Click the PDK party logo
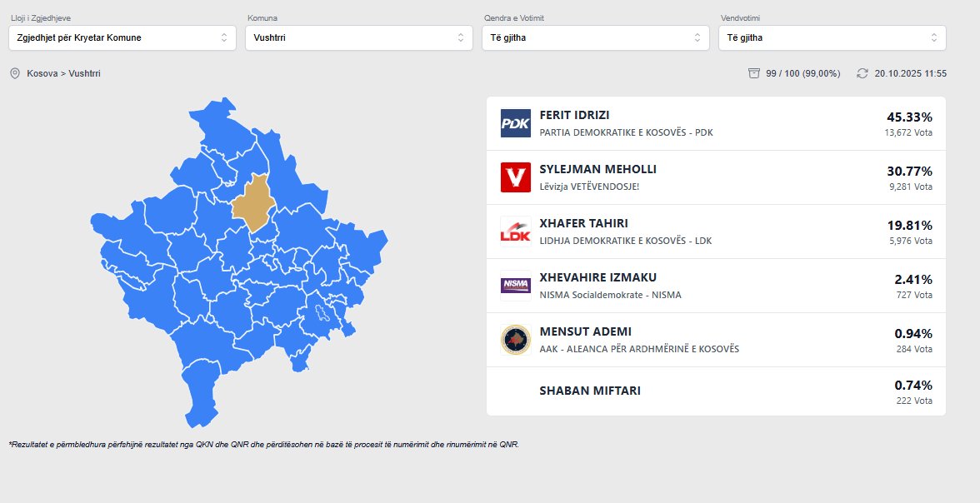 coord(515,123)
